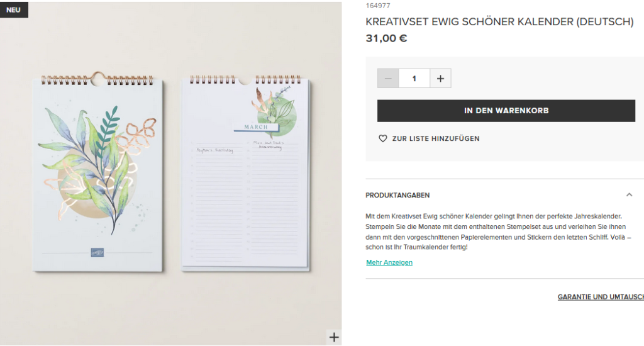This screenshot has height=346, width=644.
Task: Collapse Produktangaben with the chevron arrow
Action: [x=629, y=195]
